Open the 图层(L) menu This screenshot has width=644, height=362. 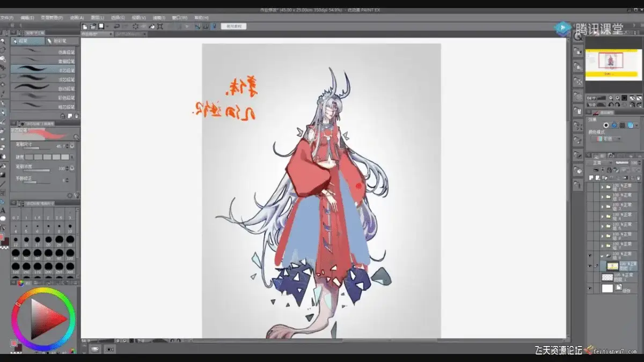[x=98, y=18]
